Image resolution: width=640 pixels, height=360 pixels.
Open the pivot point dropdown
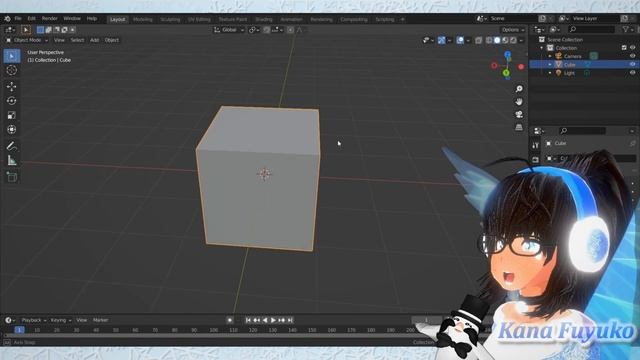pyautogui.click(x=254, y=30)
